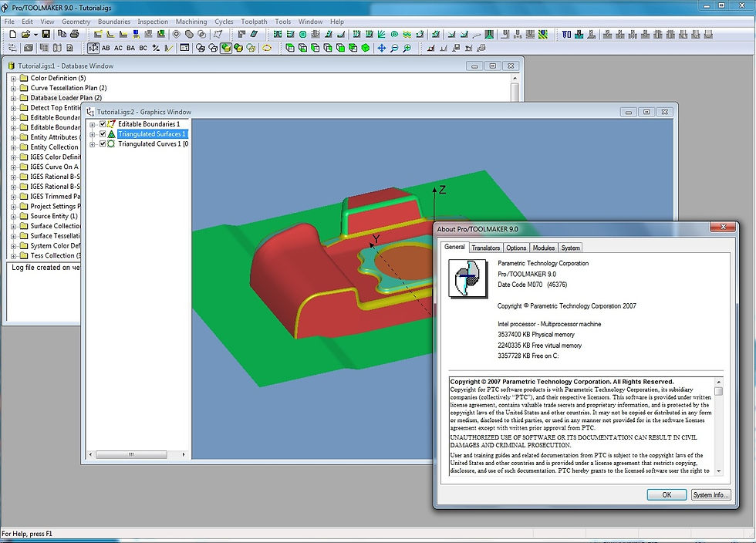Screen dimensions: 756x543
Task: Click the Copy icon in the toolbar
Action: click(x=62, y=34)
